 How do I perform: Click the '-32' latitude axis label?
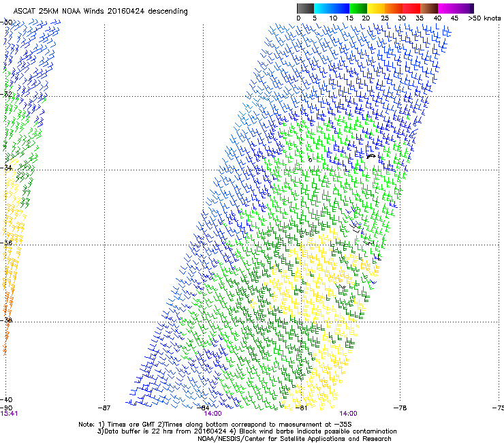[x=6, y=94]
